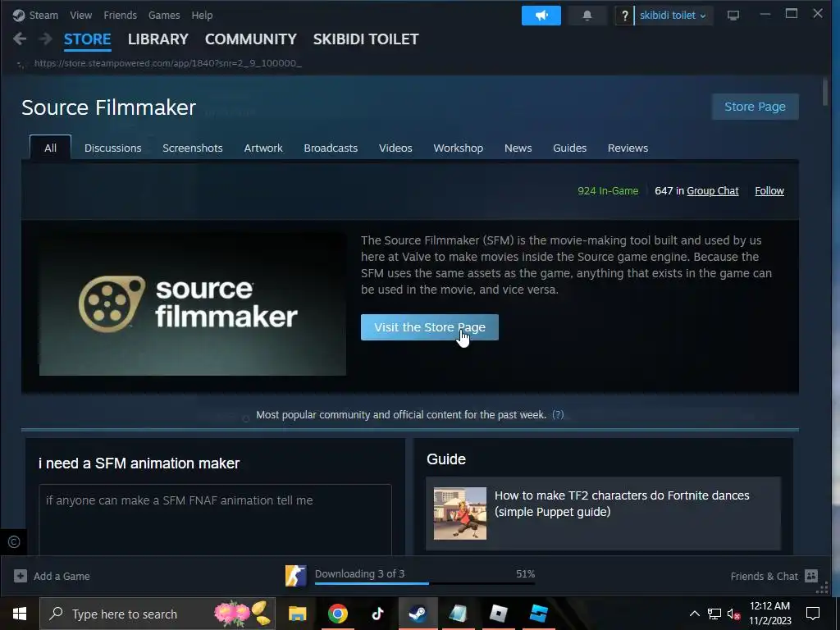Image resolution: width=840 pixels, height=630 pixels.
Task: Open the network tray icon
Action: click(714, 614)
